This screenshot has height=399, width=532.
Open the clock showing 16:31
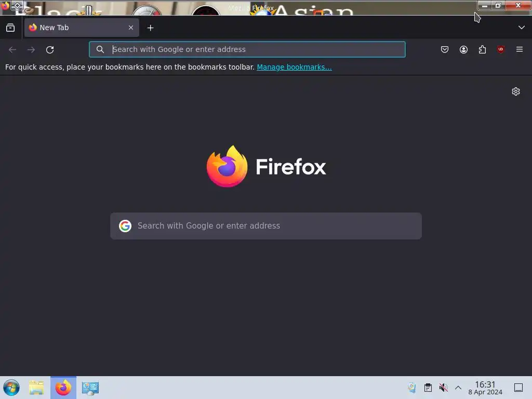(x=485, y=388)
